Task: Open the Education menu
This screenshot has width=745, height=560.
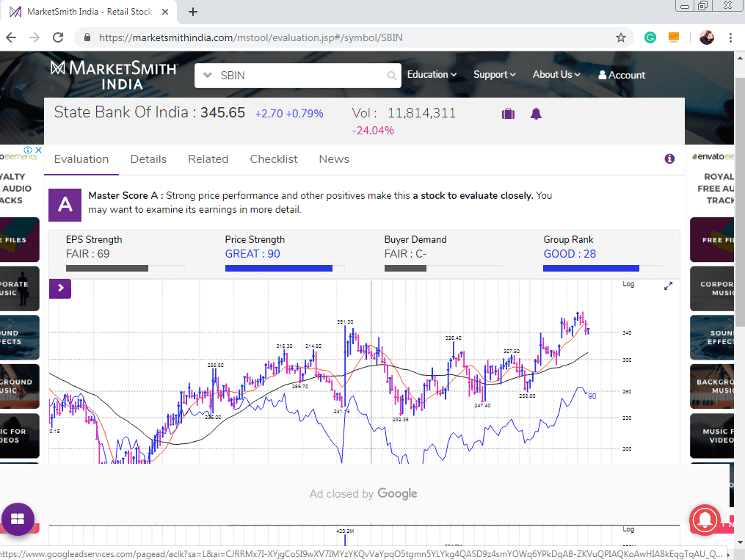Action: [x=432, y=75]
